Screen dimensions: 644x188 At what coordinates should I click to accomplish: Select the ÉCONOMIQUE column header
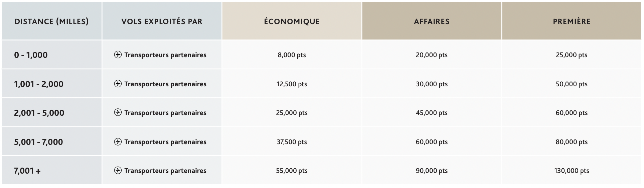(x=292, y=21)
